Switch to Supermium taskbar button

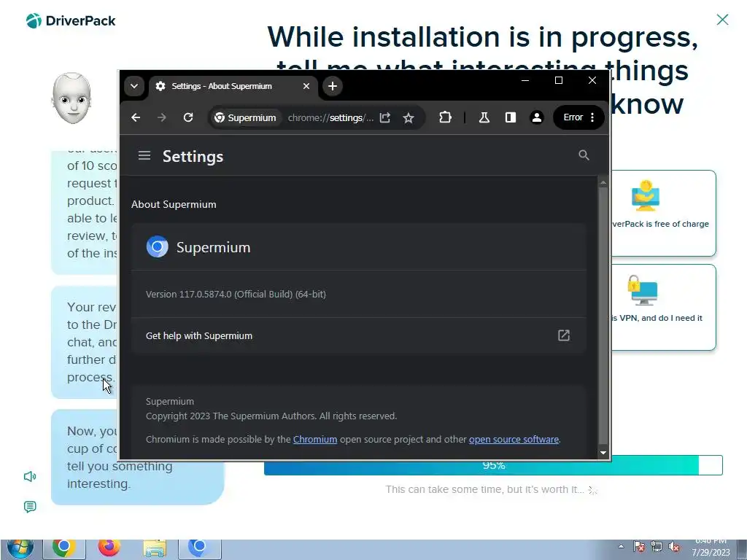(200, 549)
